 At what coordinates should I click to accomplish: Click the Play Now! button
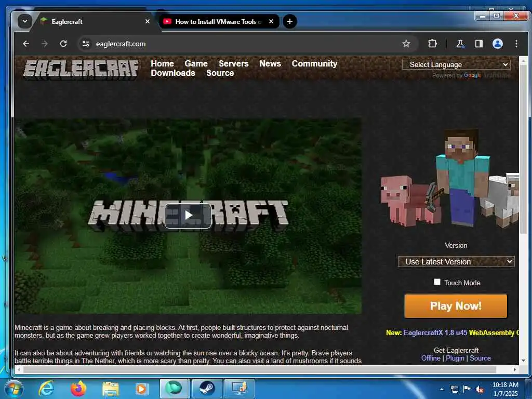[456, 305]
